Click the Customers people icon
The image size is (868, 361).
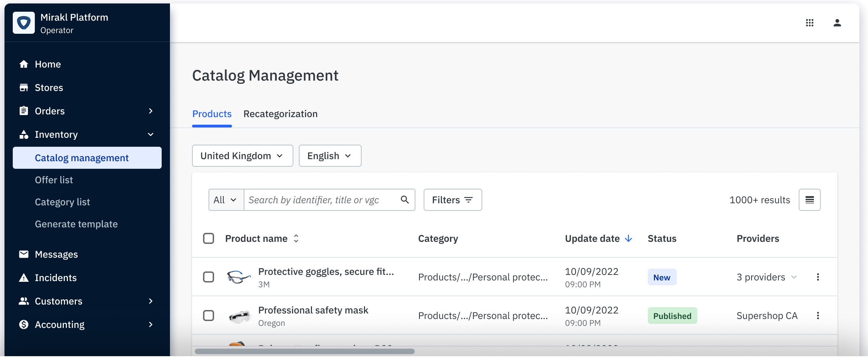click(24, 301)
